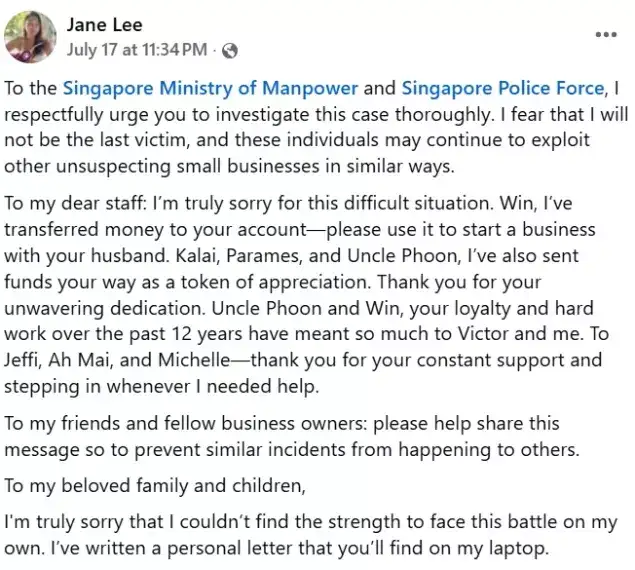Open the July 17 at 11:34 PM timestamp
This screenshot has height=570, width=635.
(x=137, y=50)
